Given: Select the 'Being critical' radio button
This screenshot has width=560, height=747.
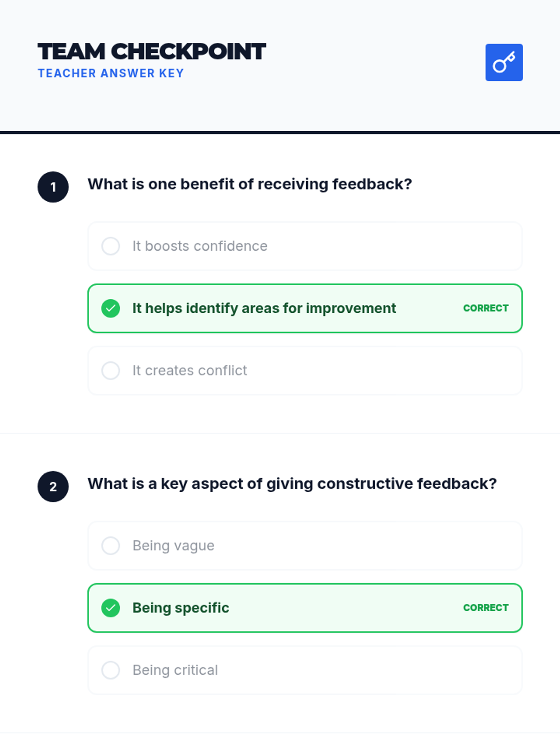Looking at the screenshot, I should 111,670.
